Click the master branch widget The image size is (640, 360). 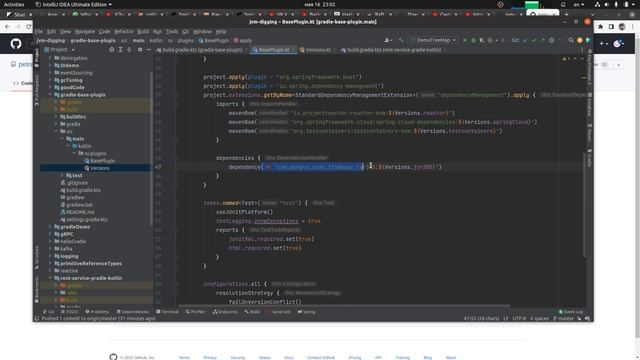coord(564,318)
